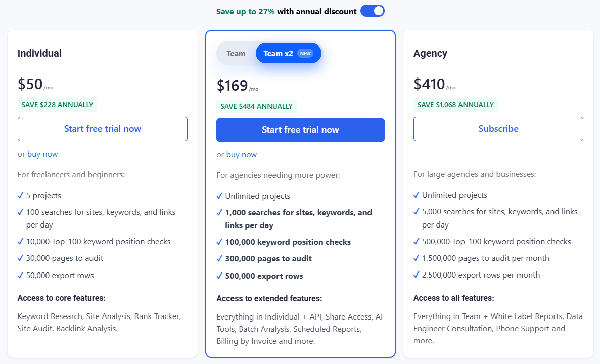Screen dimensions: 600x364
Task: Click checkmark beside 2,500,000 export rows per month
Action: (x=416, y=275)
